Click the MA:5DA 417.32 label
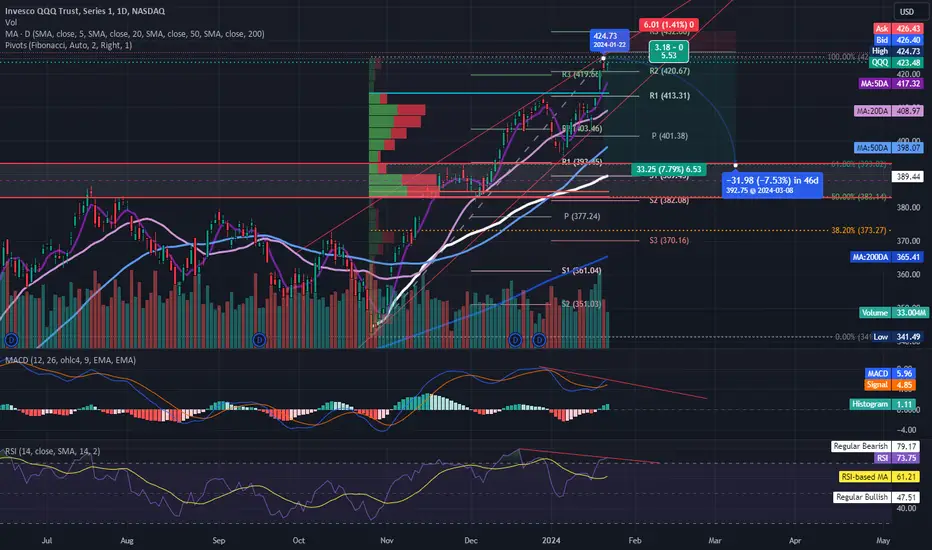932x550 pixels. (x=891, y=84)
